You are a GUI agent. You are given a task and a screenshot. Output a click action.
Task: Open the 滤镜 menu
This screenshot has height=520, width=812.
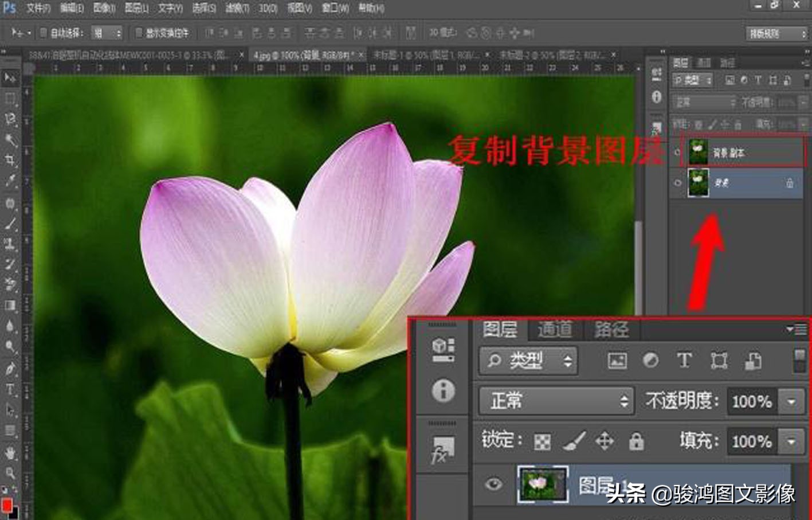(x=237, y=8)
